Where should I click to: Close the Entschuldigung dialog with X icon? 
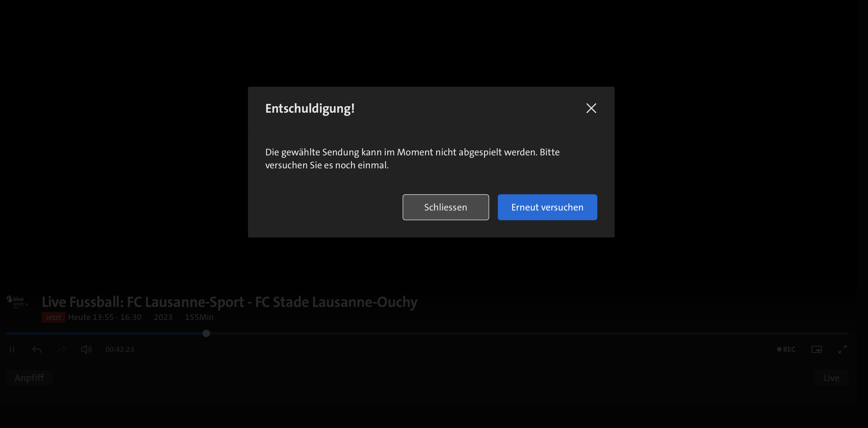pos(591,108)
